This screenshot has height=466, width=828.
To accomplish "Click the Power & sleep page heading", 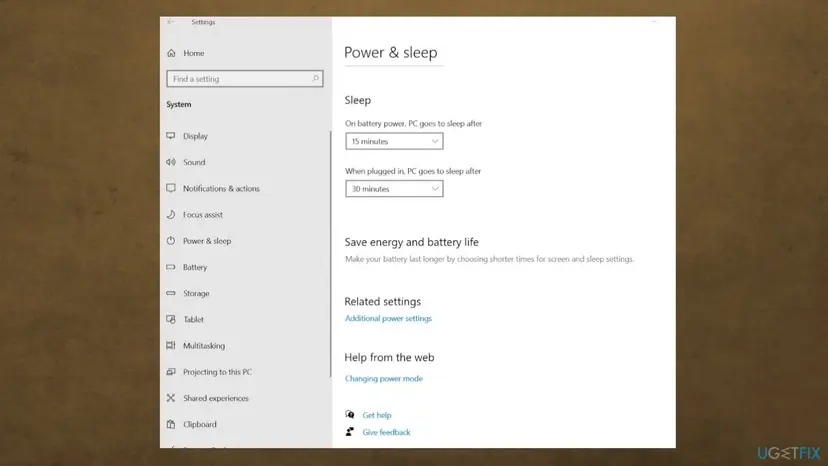I will [x=391, y=52].
